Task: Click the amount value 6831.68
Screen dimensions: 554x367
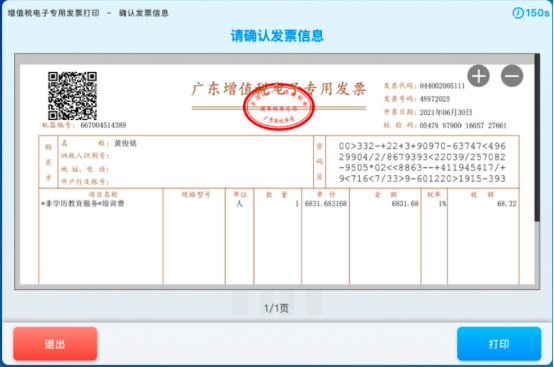Action: click(x=405, y=203)
